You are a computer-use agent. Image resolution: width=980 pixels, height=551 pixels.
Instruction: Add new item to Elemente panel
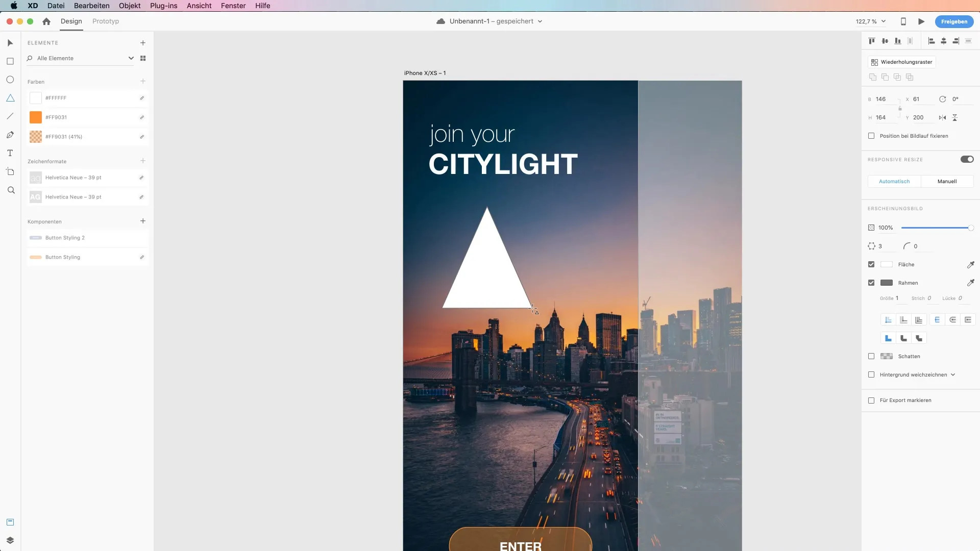coord(143,43)
